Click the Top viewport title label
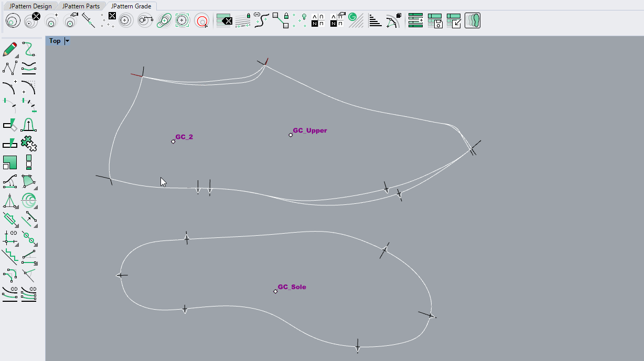Screen dimensions: 644x361 point(55,41)
